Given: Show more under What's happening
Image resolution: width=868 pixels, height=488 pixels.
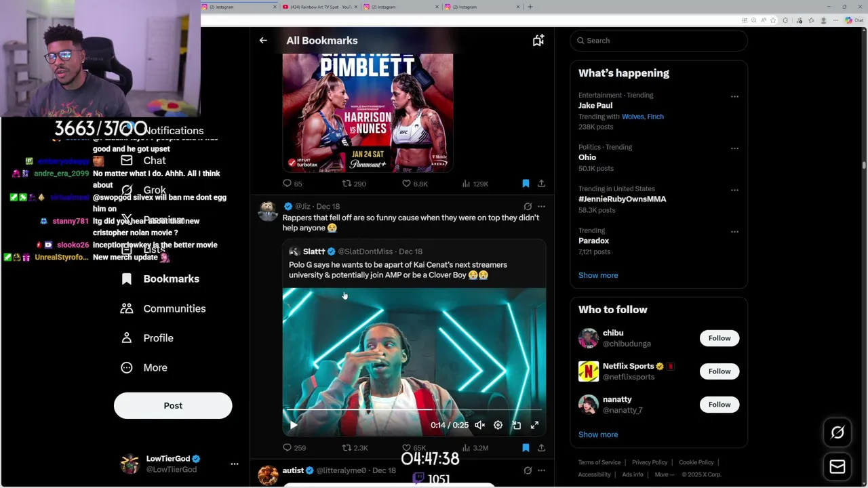Looking at the screenshot, I should tap(598, 275).
